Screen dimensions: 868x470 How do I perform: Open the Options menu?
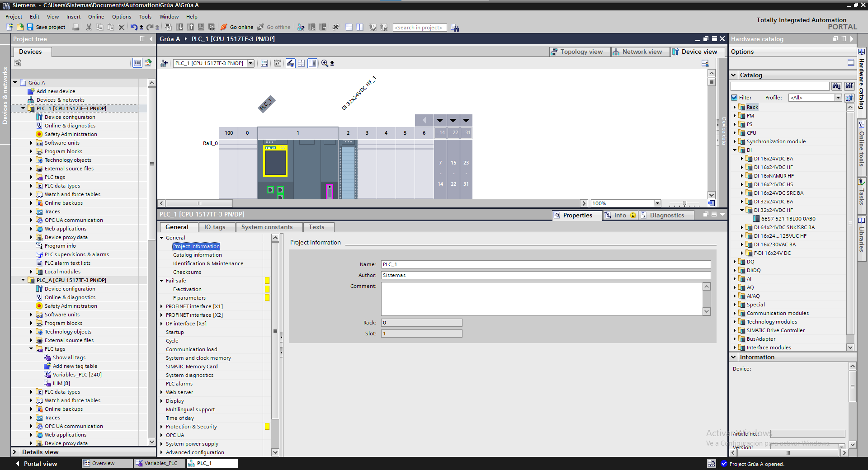point(121,17)
